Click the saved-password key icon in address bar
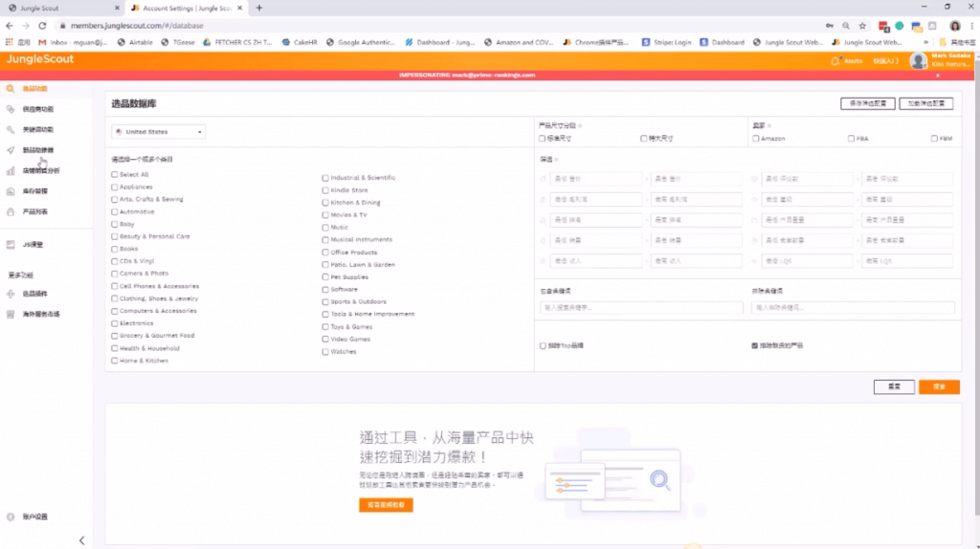The image size is (980, 549). pyautogui.click(x=830, y=26)
